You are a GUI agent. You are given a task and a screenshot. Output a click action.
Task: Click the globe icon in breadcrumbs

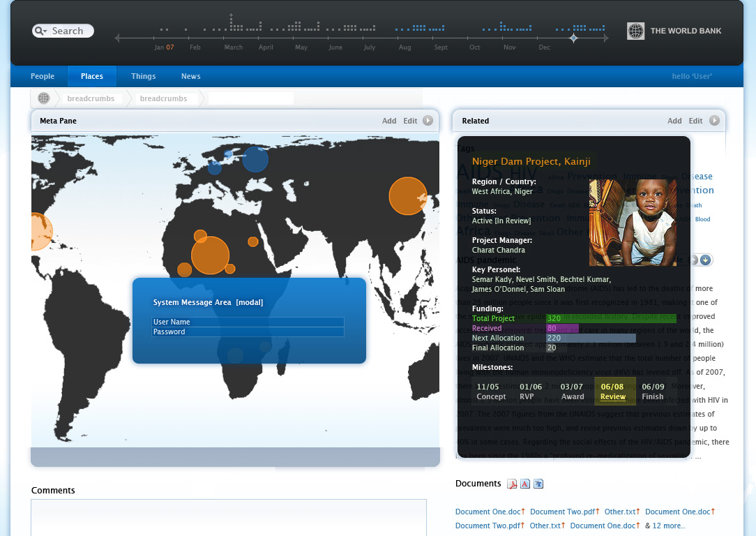pos(43,98)
